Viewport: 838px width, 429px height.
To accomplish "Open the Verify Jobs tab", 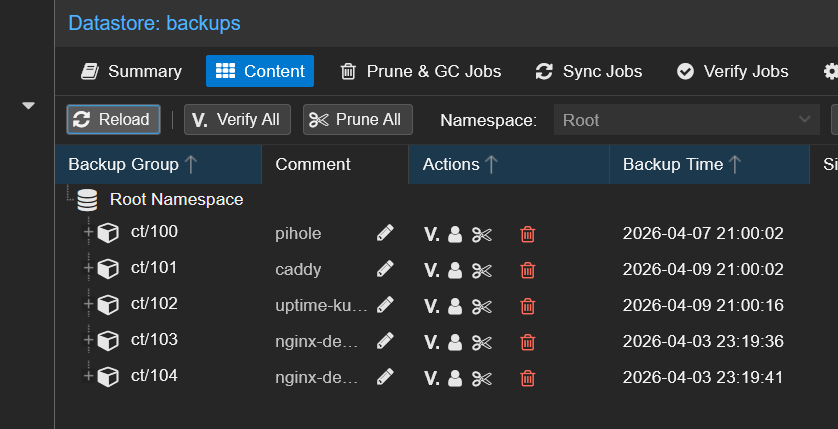I will point(732,71).
